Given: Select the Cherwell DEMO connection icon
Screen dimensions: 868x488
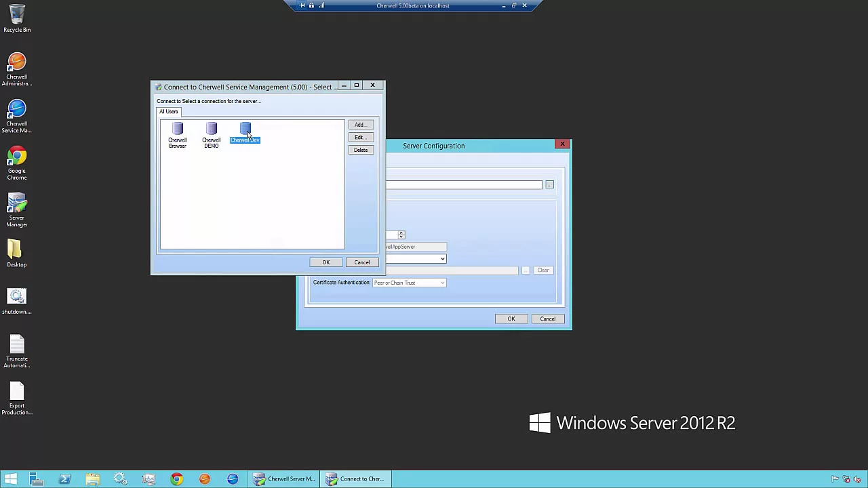Looking at the screenshot, I should pos(211,136).
